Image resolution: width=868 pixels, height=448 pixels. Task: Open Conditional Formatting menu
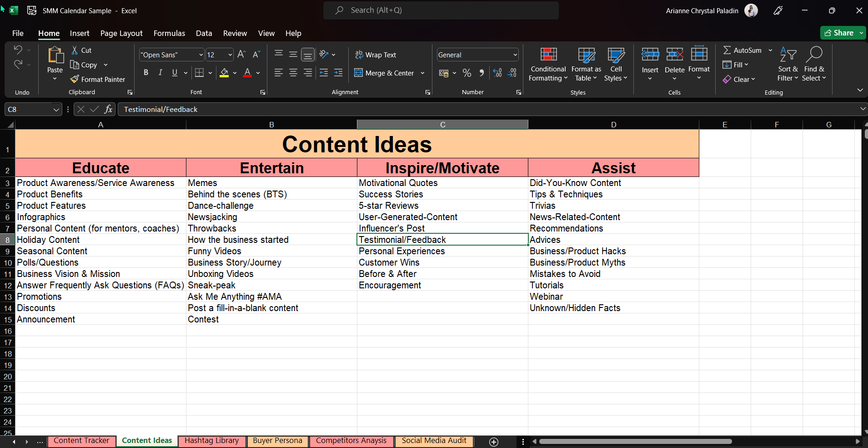coord(548,65)
